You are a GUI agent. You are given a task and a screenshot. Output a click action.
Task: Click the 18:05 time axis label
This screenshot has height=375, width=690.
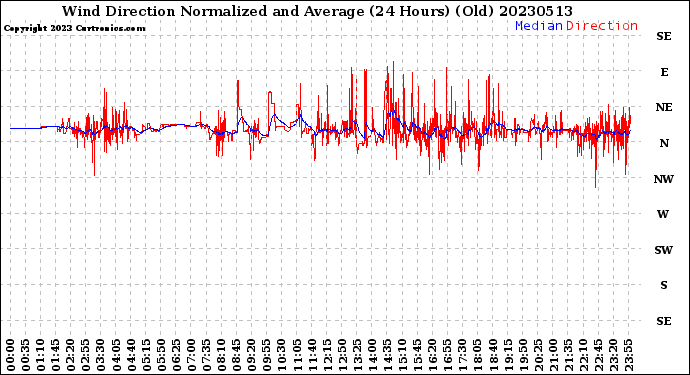click(478, 355)
